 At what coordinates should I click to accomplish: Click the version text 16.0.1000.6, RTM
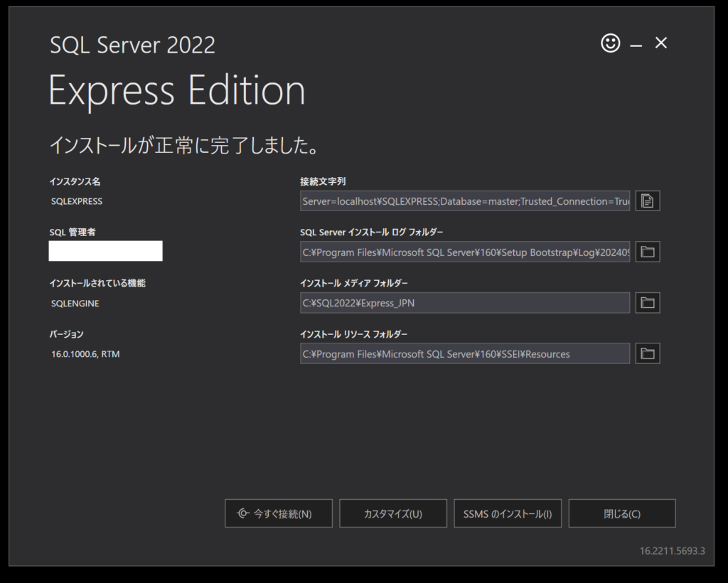click(x=85, y=354)
